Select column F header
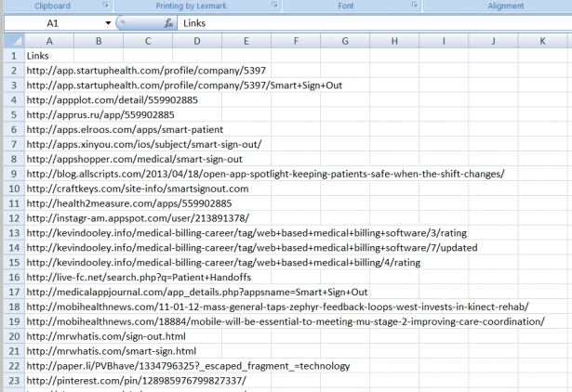This screenshot has height=392, width=572. tap(296, 41)
